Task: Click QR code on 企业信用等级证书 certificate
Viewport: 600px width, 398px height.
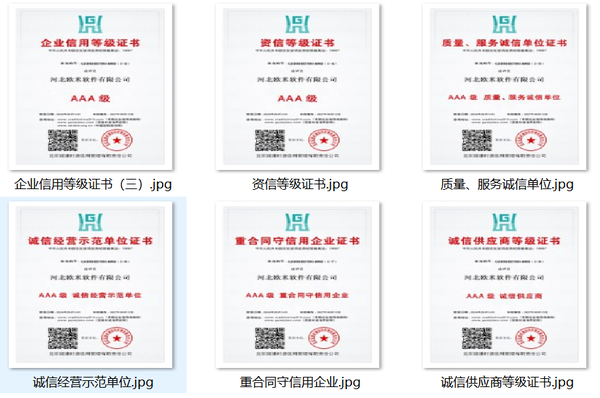Action: pos(63,140)
